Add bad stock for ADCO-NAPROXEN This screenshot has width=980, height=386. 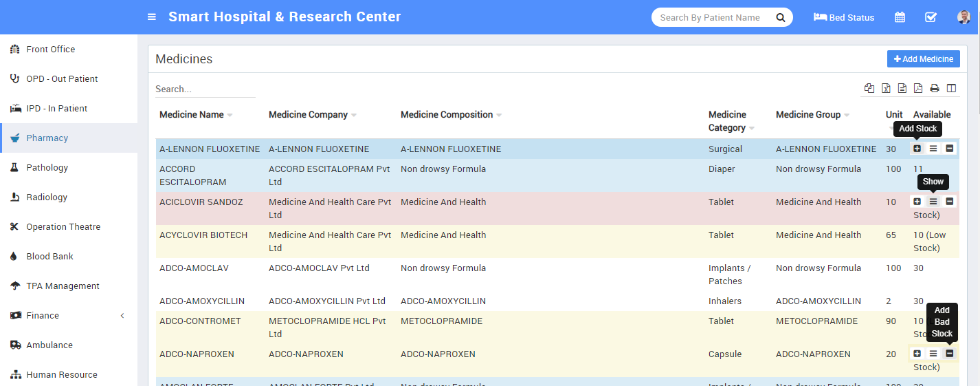[950, 354]
